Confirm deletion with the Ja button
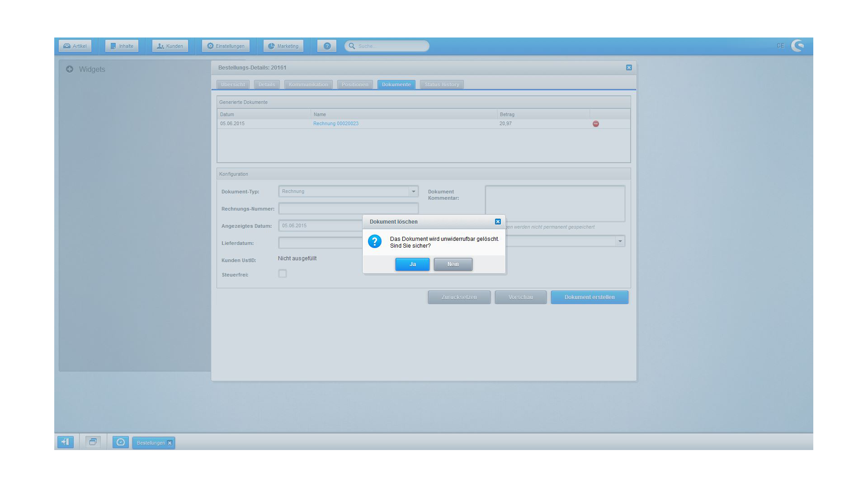Screen dimensions: 868x488 (x=412, y=264)
